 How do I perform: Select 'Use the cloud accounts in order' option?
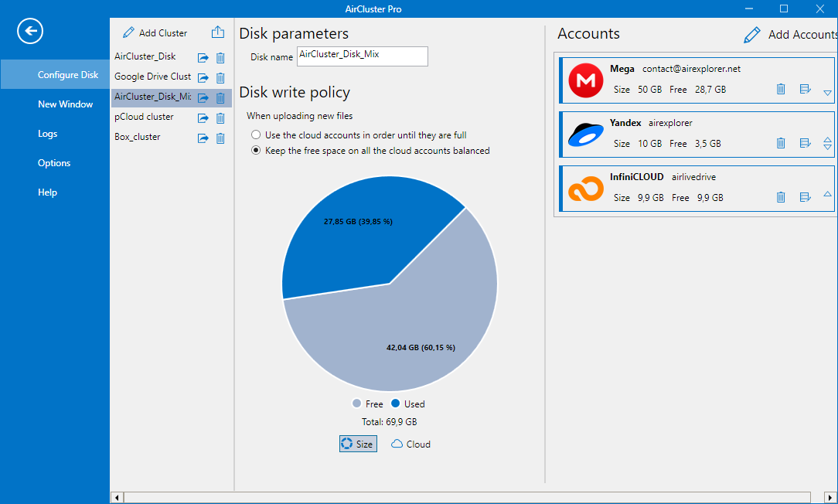tap(256, 135)
